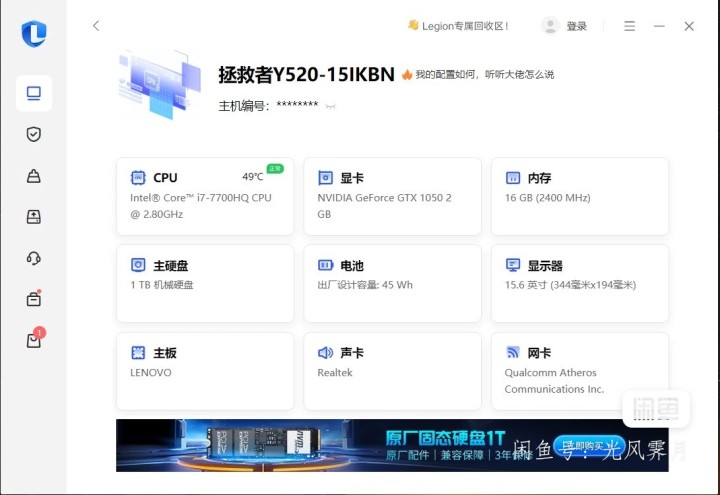The height and width of the screenshot is (495, 720).
Task: Click the model name 拯救者Y520-15IKBN
Action: coord(306,74)
